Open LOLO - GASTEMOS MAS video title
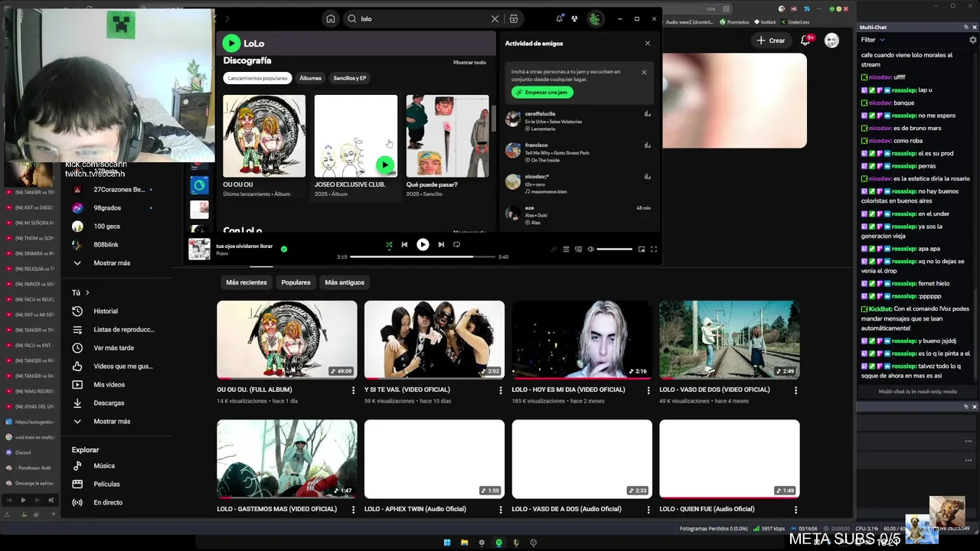The image size is (980, 551). pyautogui.click(x=276, y=509)
